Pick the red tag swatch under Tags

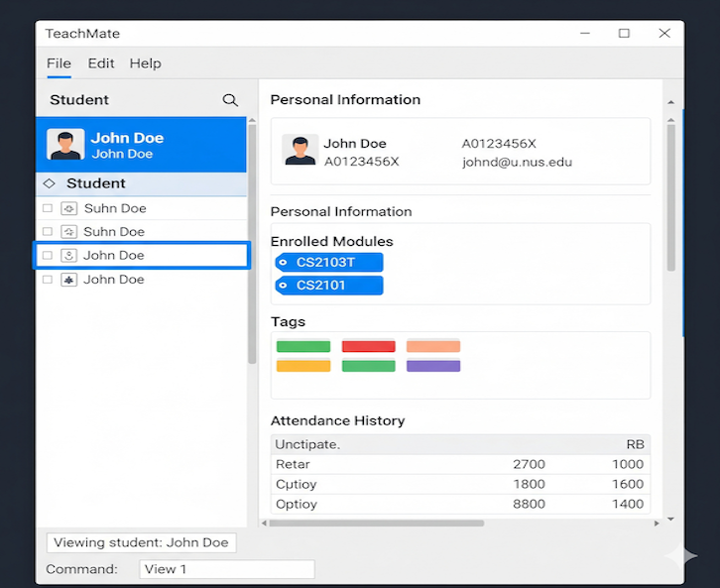coord(368,346)
